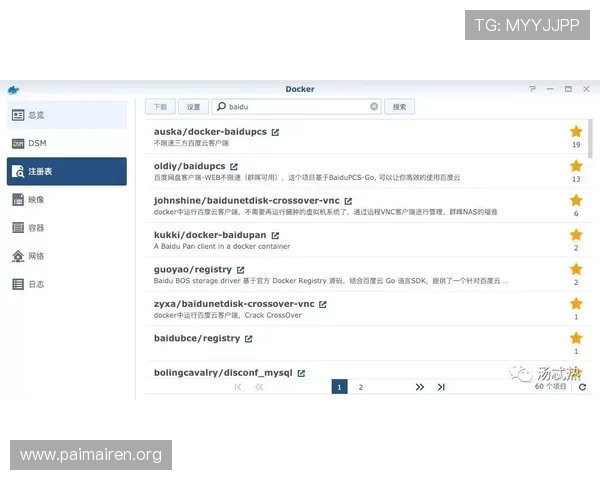Click star icon of auska/docker-baidupcs
Screen dimensions: 600x480
[576, 132]
